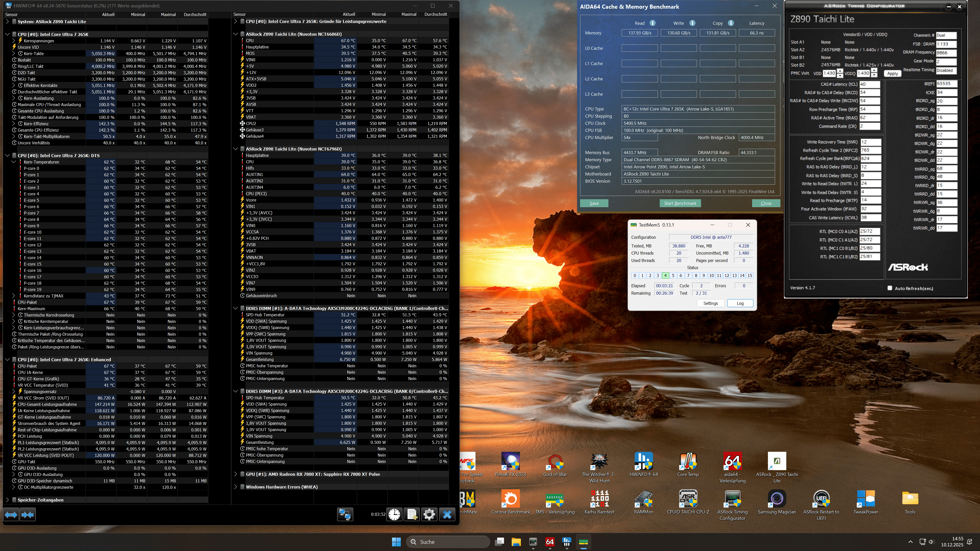The image size is (980, 551).
Task: Expand Windows Hardware Errors (WHEA) section
Action: (x=236, y=487)
